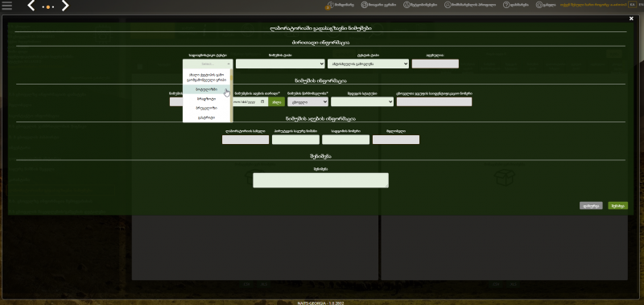Screen dimensions: 644x305
Task: Click the orange dot page indicator in header
Action: click(48, 7)
